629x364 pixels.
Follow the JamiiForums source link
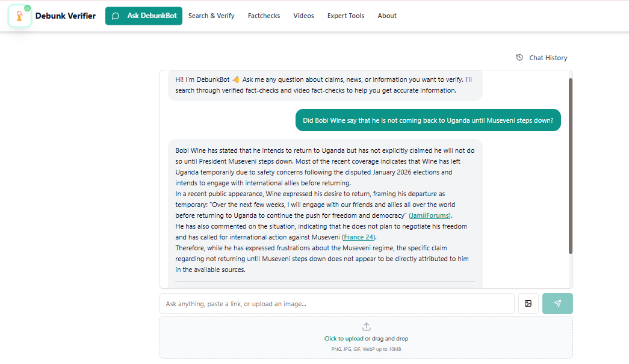pos(430,215)
